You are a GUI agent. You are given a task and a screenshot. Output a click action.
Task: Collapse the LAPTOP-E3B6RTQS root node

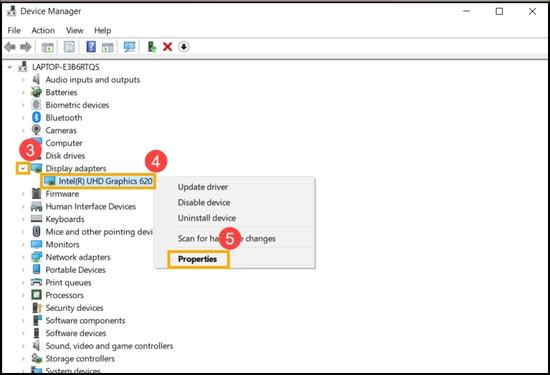(x=10, y=67)
